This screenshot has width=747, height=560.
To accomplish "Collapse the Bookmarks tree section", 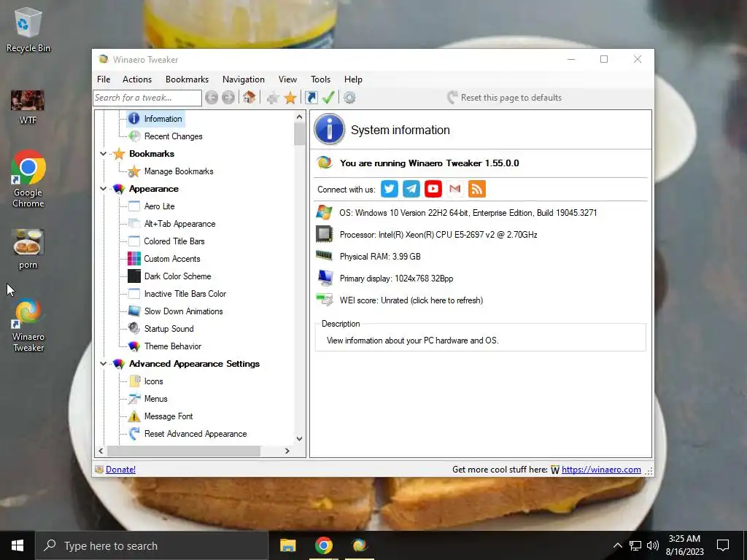I will (x=103, y=154).
